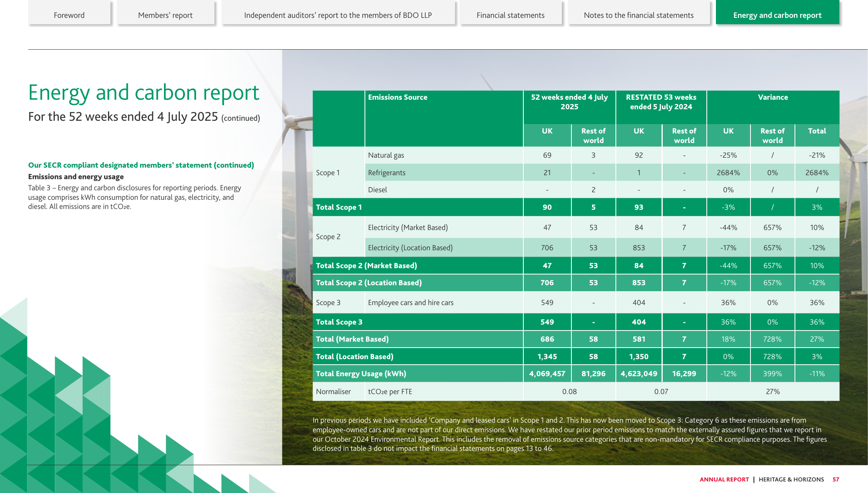Click the 'Total (Market Based)' row label
The height and width of the screenshot is (493, 868).
[352, 339]
